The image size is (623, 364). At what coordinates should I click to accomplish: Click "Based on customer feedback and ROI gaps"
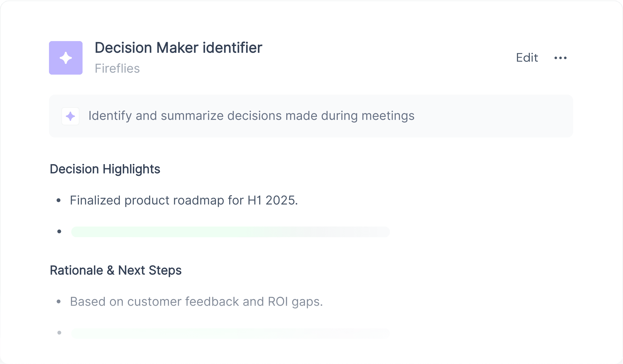click(196, 302)
